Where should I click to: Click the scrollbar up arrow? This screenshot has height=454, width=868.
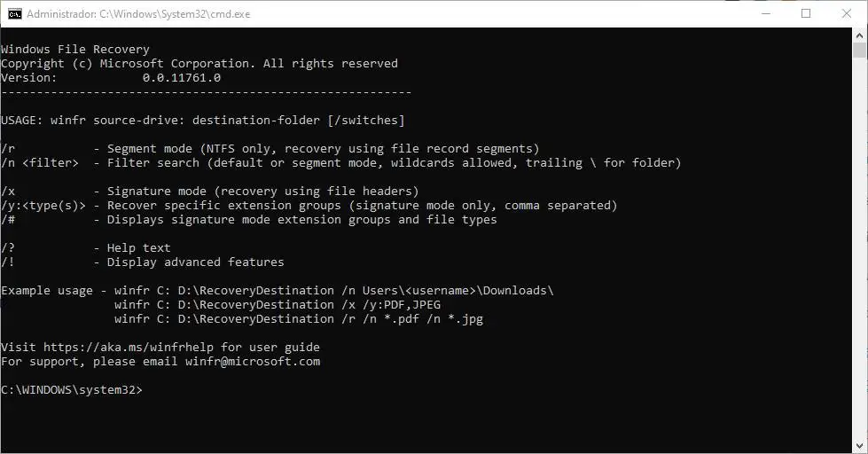point(859,35)
